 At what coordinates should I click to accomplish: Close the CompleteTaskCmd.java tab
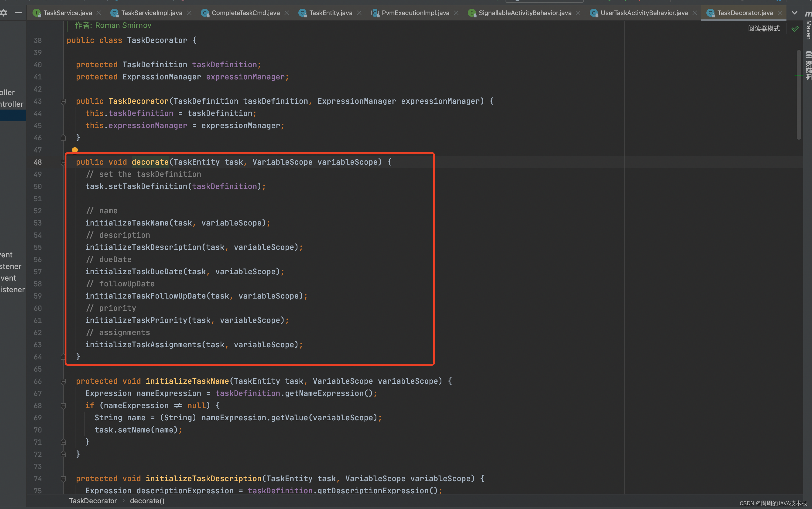coord(287,13)
